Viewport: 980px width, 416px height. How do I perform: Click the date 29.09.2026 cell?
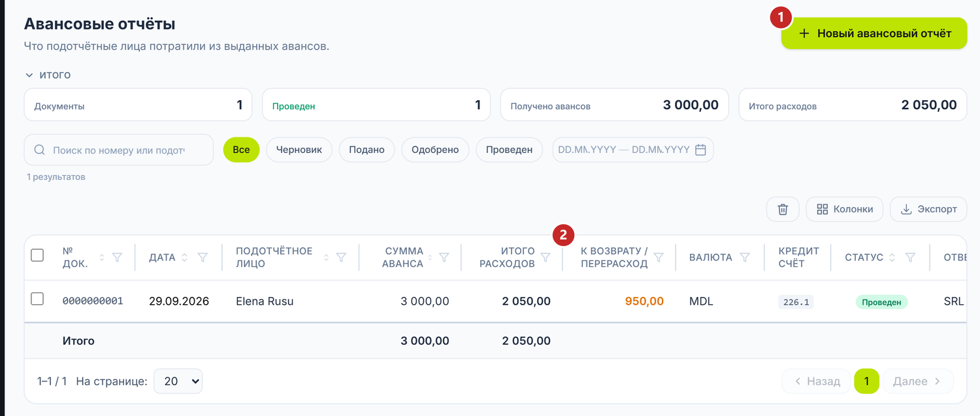click(179, 302)
